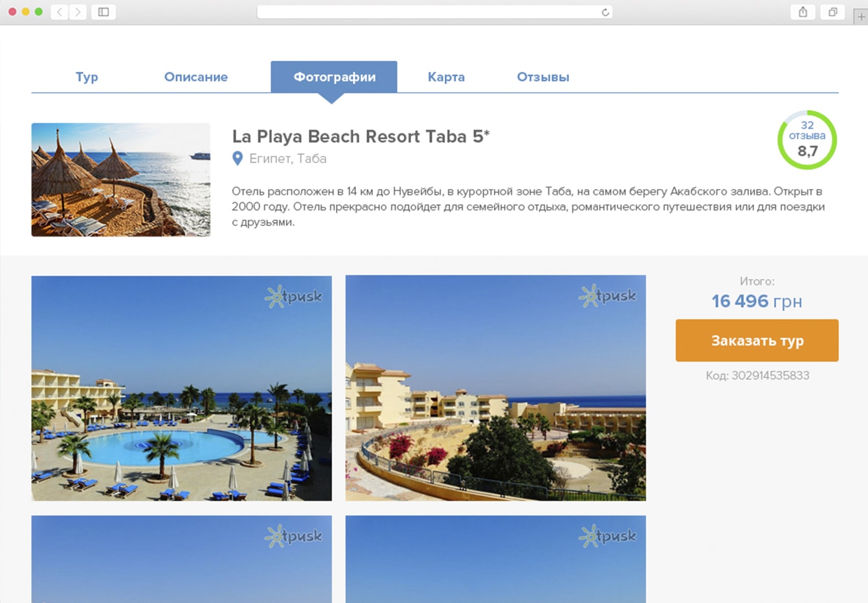
Task: Open the hotel buildings and garden photo
Action: (x=496, y=388)
